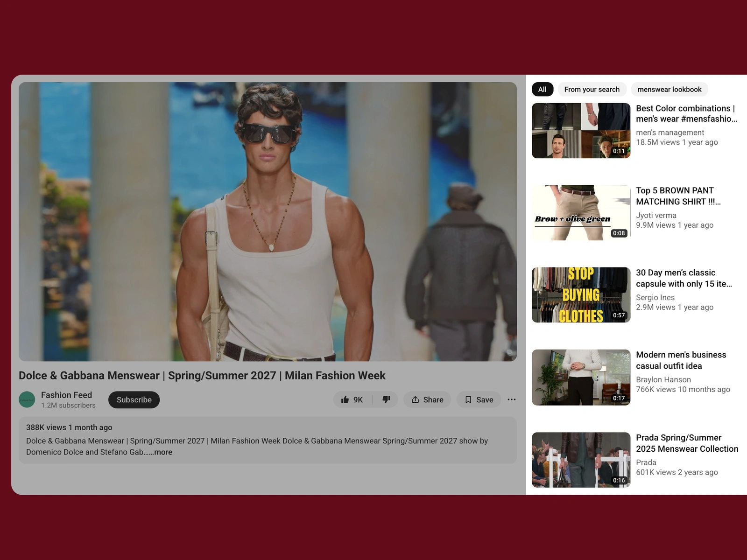The width and height of the screenshot is (747, 560).
Task: Click 'Top 5 BROWN PANT MATCHING SHIRT' title
Action: tap(678, 196)
